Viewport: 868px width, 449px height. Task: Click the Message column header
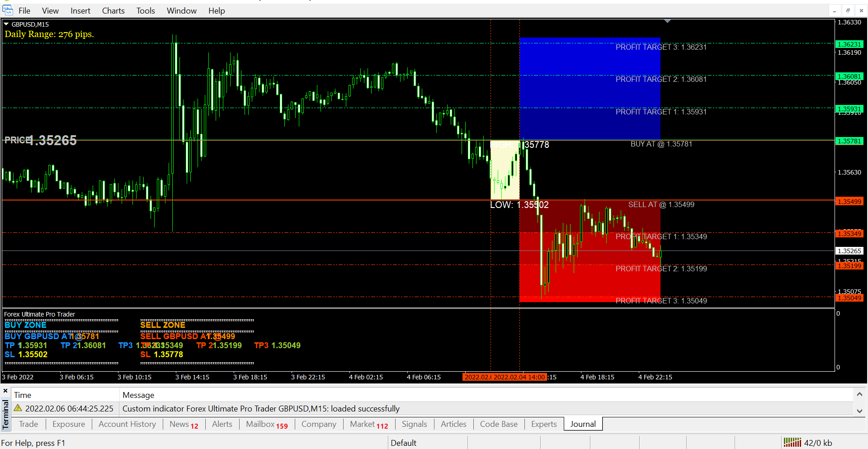(x=138, y=395)
